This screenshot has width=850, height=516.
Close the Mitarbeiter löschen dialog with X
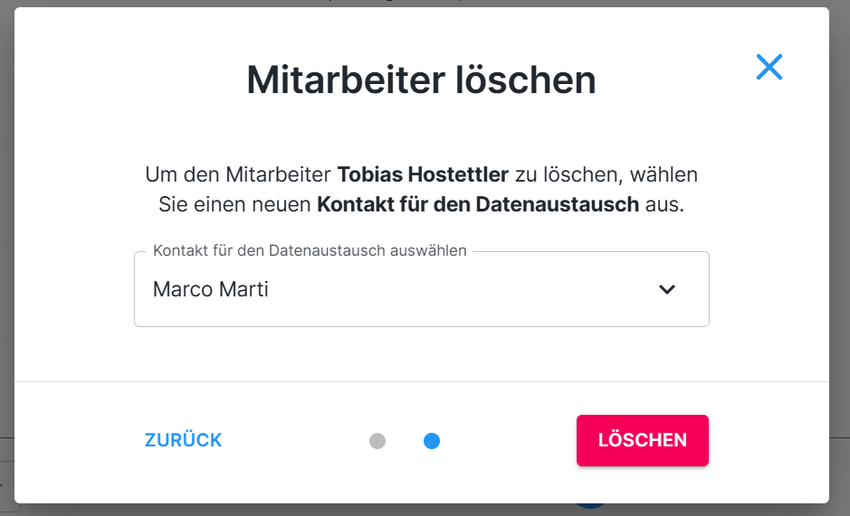click(x=769, y=67)
